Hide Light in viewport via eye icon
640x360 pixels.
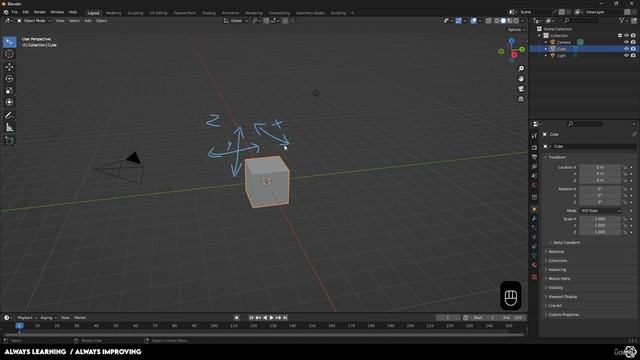(x=626, y=56)
